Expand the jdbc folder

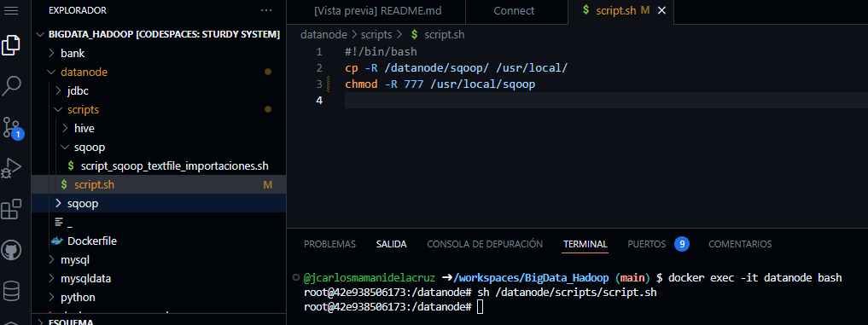59,90
